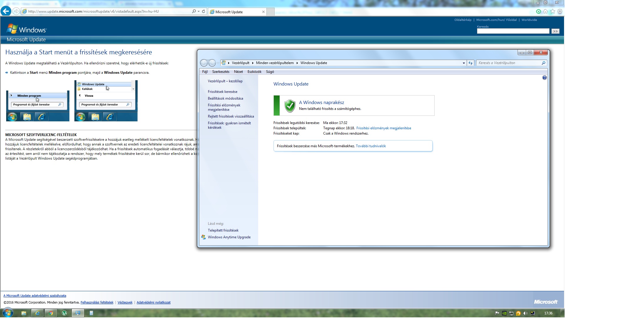Click the Control Panel icon in breadcrumb bar
The height and width of the screenshot is (320, 644).
click(x=223, y=63)
